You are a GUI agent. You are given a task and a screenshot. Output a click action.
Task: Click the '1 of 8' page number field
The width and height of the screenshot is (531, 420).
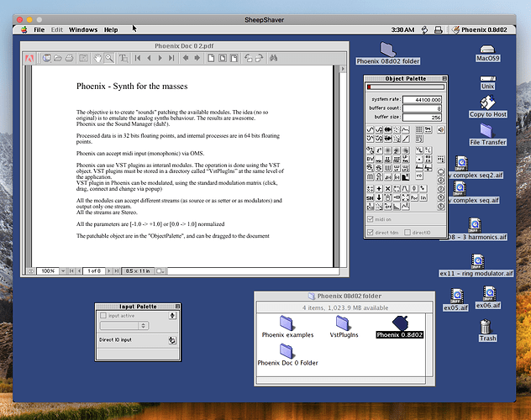click(x=94, y=271)
